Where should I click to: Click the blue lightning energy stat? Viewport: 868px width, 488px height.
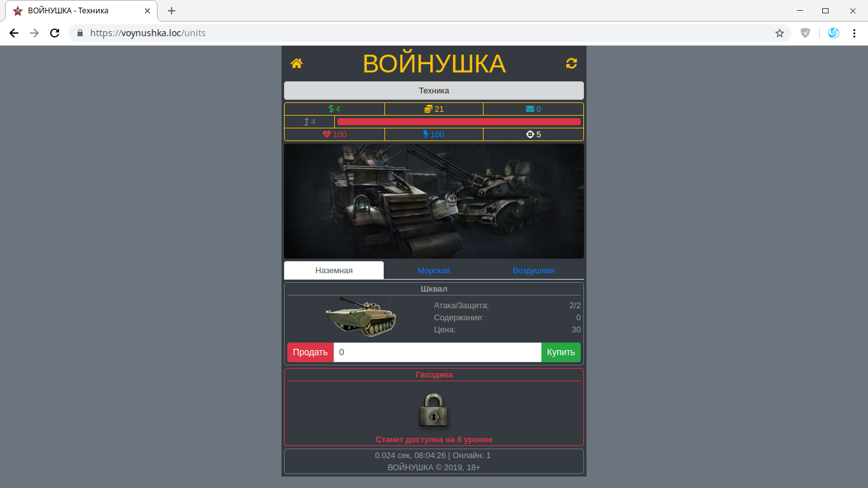point(434,135)
